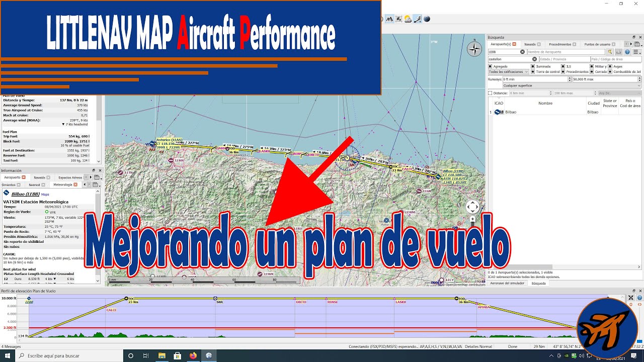
Task: Open the Windows notification center
Action: point(634,355)
